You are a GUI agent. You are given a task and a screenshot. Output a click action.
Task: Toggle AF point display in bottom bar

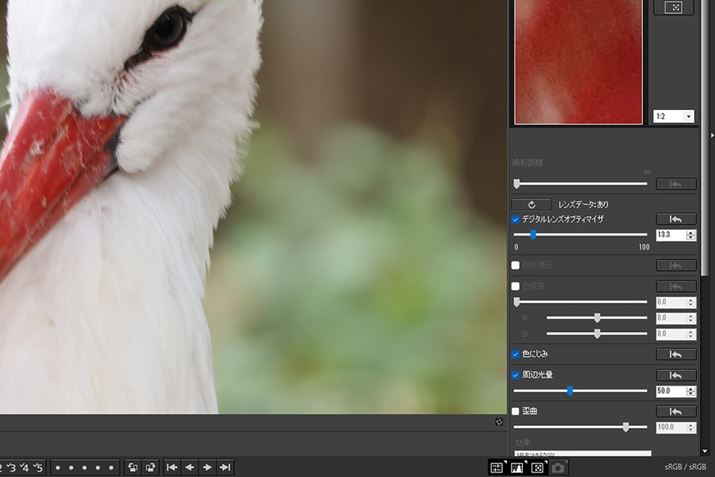coord(538,468)
